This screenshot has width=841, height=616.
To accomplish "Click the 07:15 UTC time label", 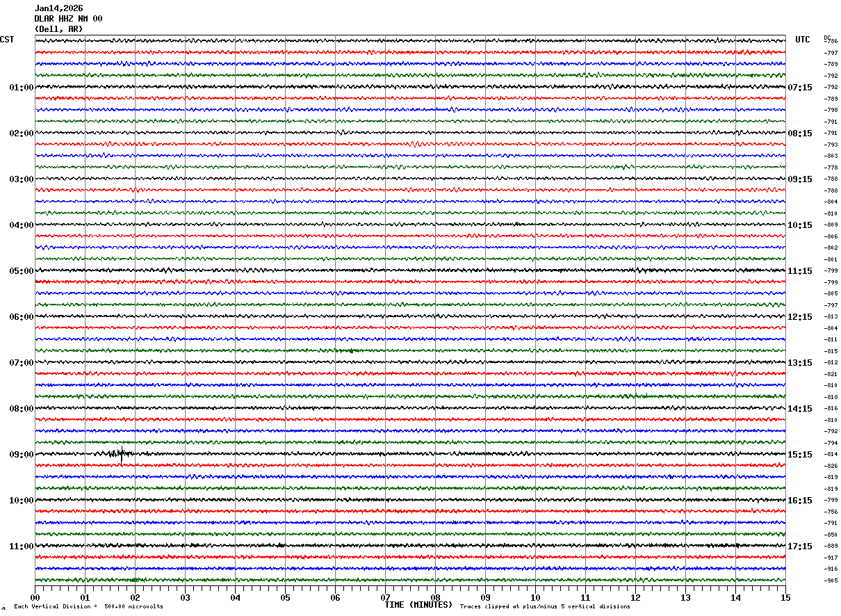I will (800, 88).
